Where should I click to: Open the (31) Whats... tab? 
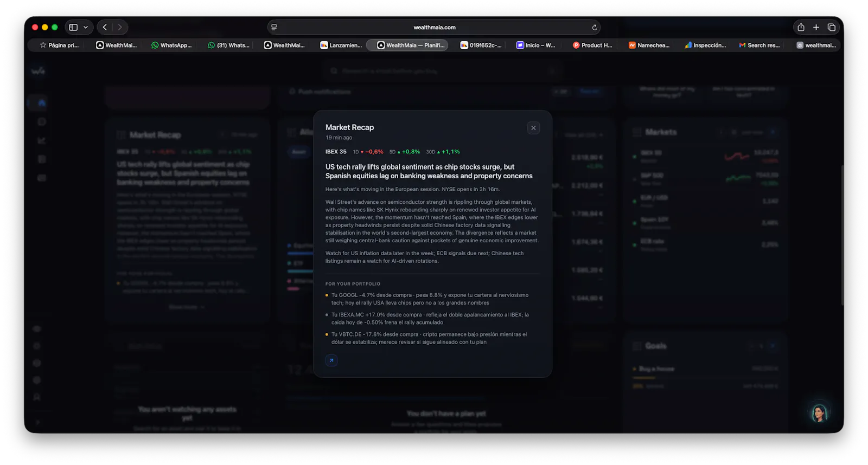point(228,46)
